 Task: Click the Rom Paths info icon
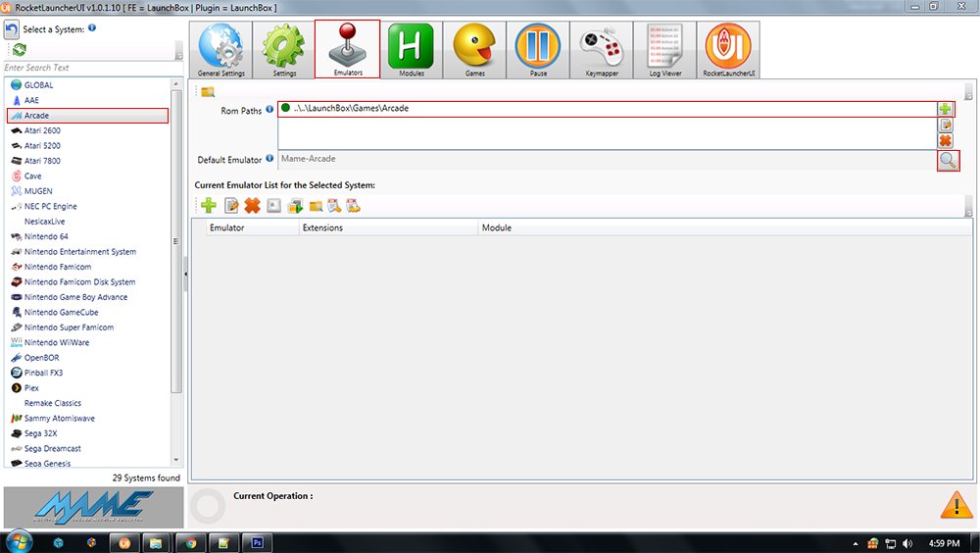tap(269, 109)
